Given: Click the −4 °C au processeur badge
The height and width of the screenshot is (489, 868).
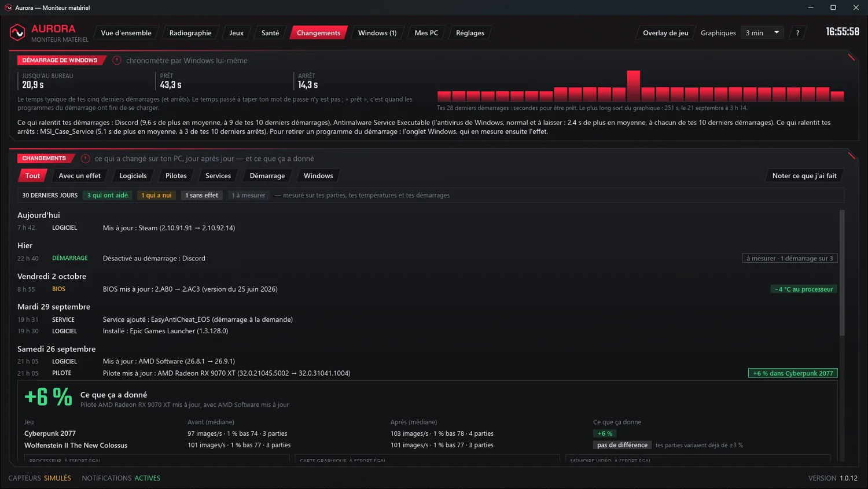Looking at the screenshot, I should pyautogui.click(x=804, y=289).
